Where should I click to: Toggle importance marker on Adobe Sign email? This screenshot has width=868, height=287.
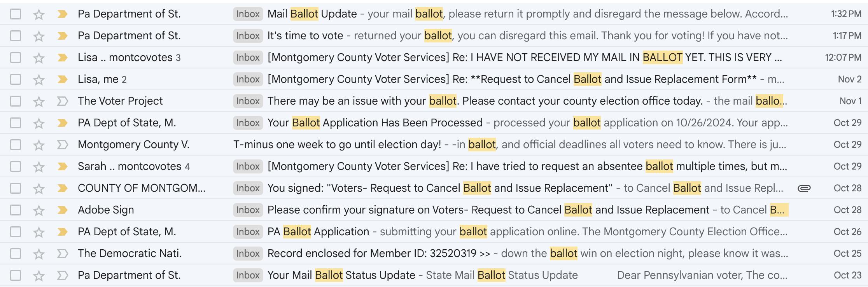click(x=62, y=210)
